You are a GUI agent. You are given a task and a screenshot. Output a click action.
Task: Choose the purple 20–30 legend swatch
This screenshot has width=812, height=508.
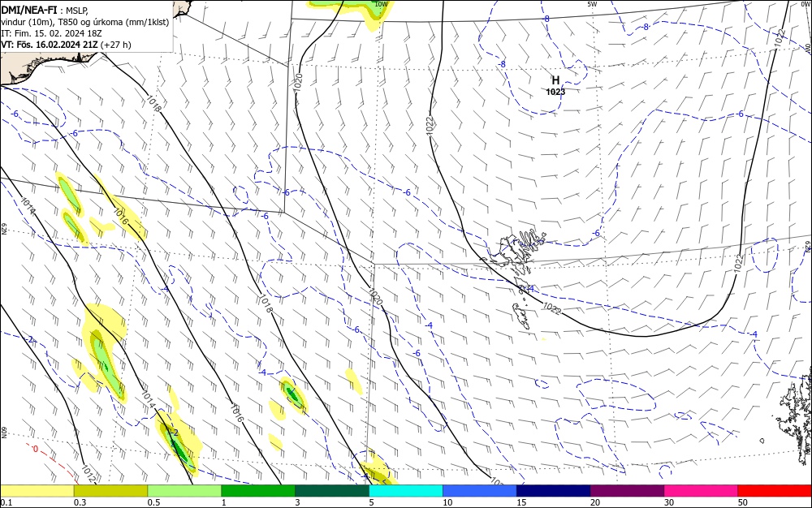627,491
